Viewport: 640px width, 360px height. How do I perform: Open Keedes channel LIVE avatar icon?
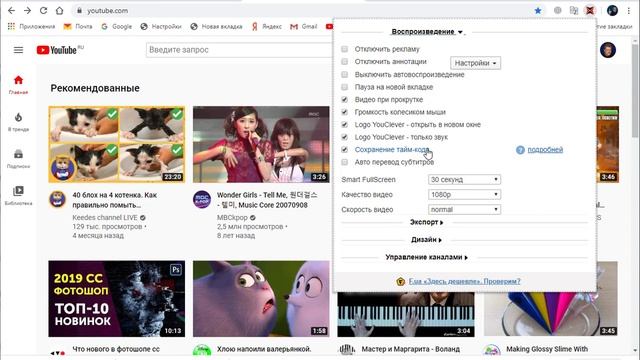coord(58,199)
